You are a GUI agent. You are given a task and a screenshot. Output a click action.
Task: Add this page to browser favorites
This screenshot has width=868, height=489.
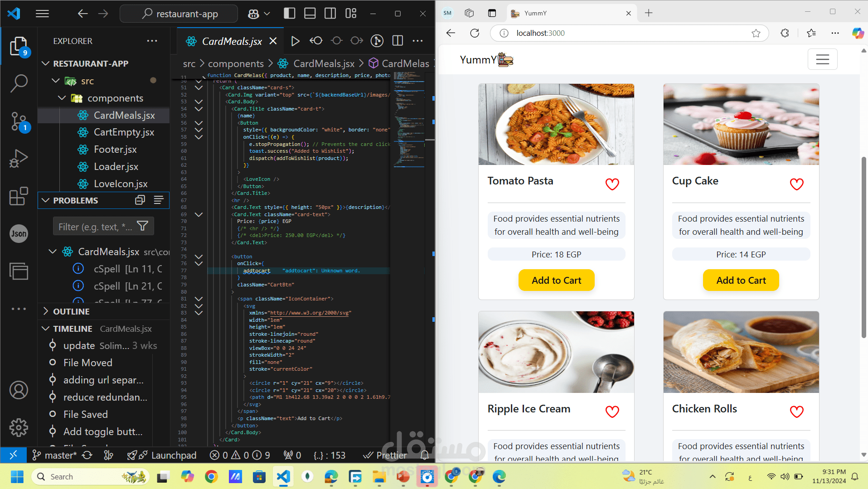[x=756, y=33]
